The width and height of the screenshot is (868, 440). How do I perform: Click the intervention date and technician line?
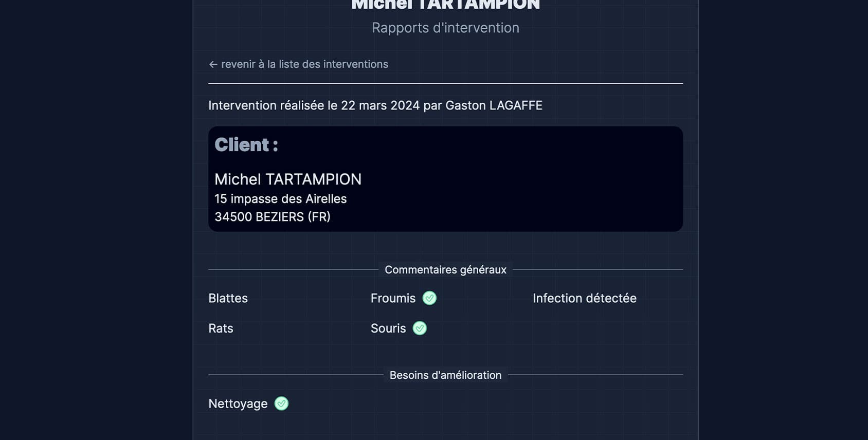(375, 105)
